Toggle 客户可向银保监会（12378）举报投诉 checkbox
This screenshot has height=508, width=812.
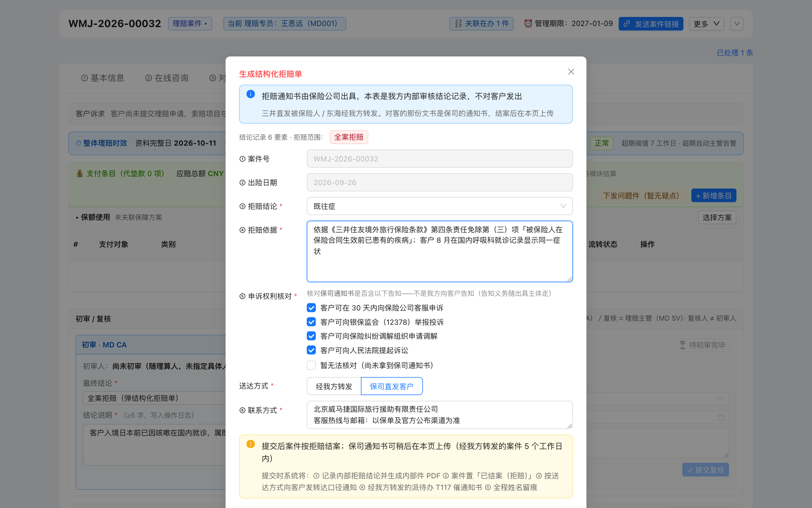311,322
